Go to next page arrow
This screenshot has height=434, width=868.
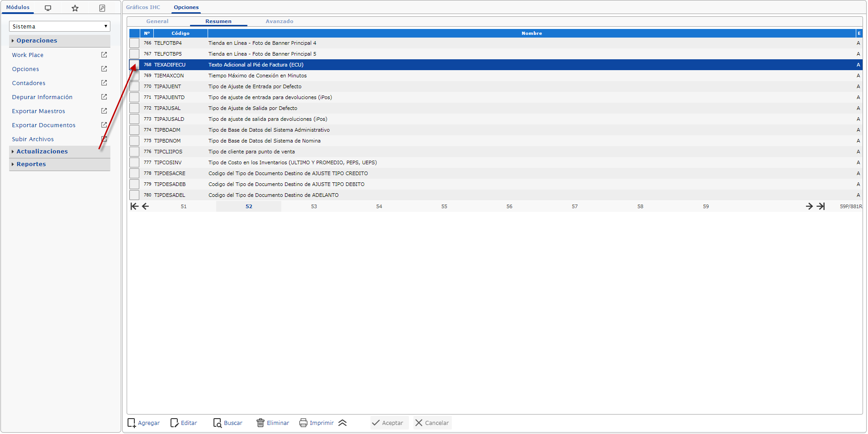pos(809,206)
